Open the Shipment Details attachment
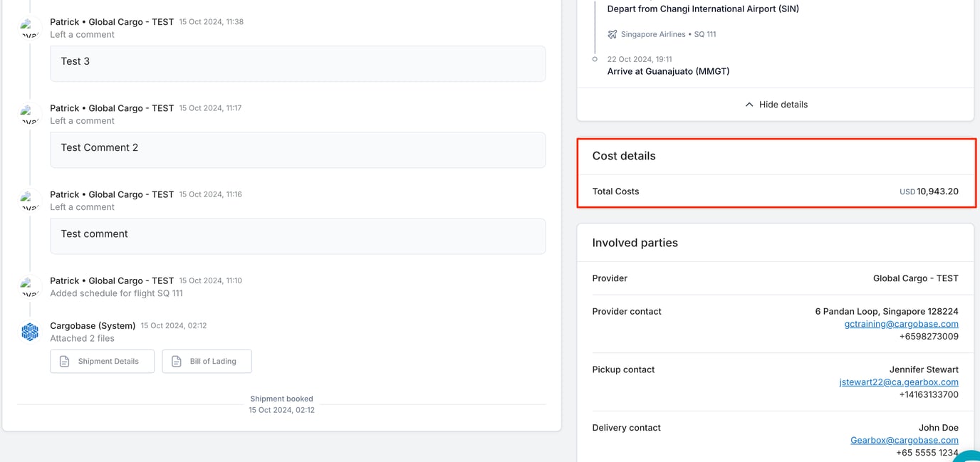This screenshot has width=980, height=462. pos(102,361)
